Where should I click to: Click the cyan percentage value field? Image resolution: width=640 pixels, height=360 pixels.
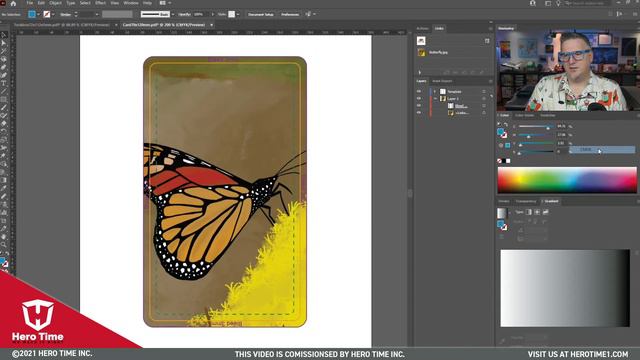[562, 126]
